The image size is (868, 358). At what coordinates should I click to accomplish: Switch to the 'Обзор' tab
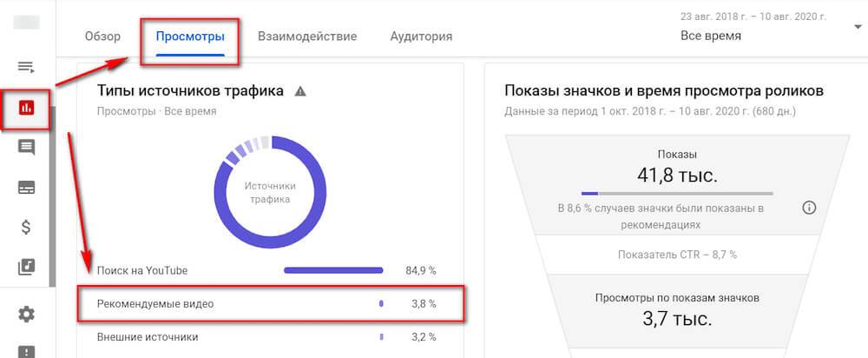coord(102,36)
